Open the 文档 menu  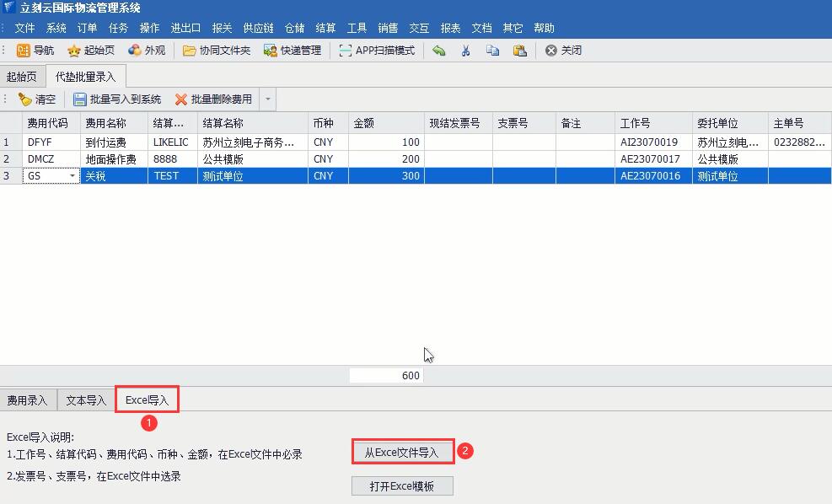pos(482,28)
